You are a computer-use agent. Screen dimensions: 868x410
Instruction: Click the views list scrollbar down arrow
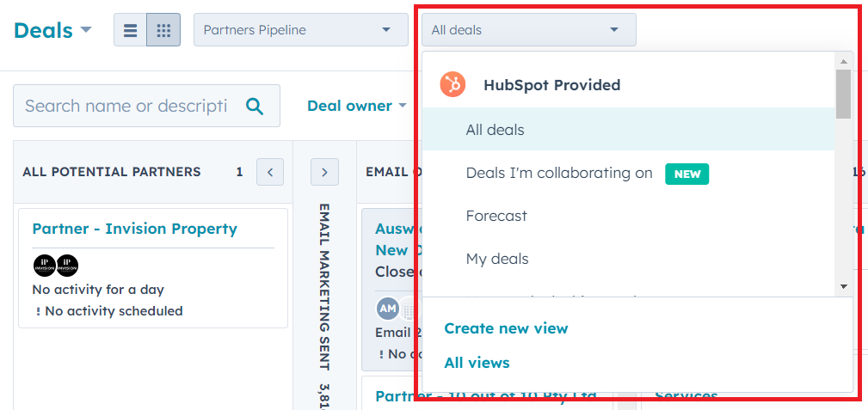click(843, 286)
